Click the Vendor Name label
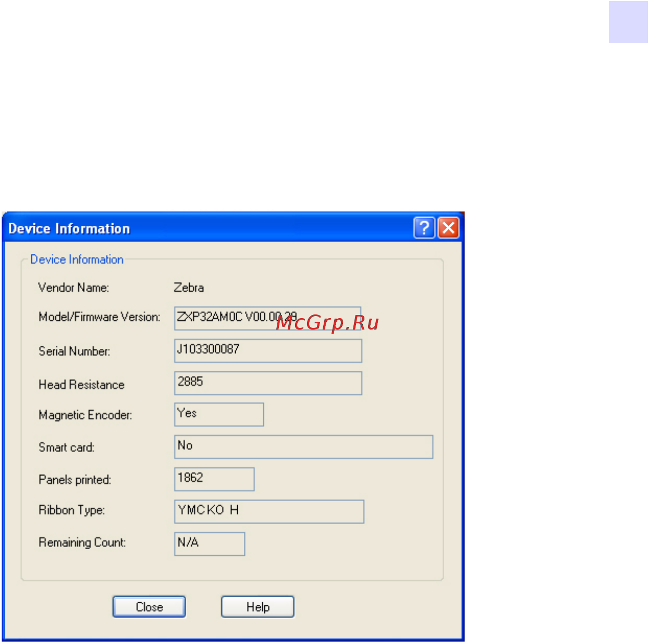This screenshot has width=649, height=644. (x=74, y=287)
